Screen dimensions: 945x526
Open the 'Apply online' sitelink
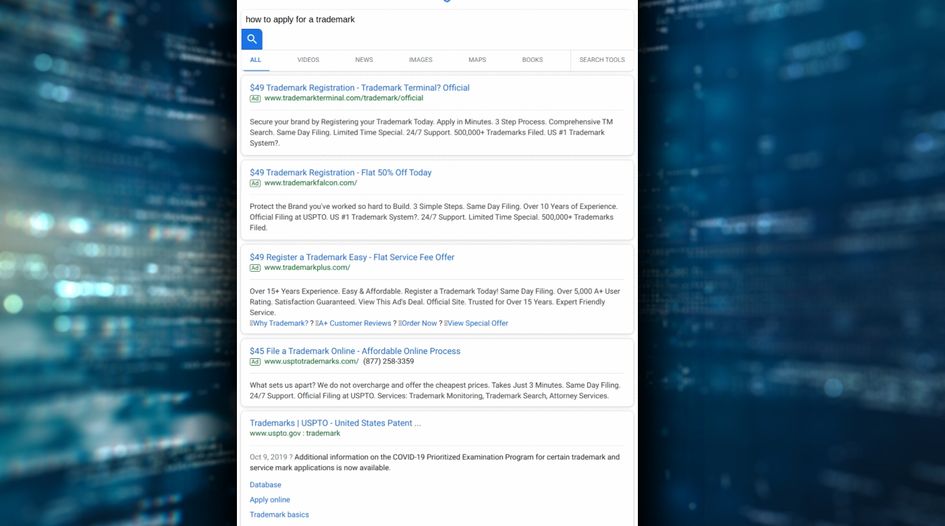tap(269, 499)
